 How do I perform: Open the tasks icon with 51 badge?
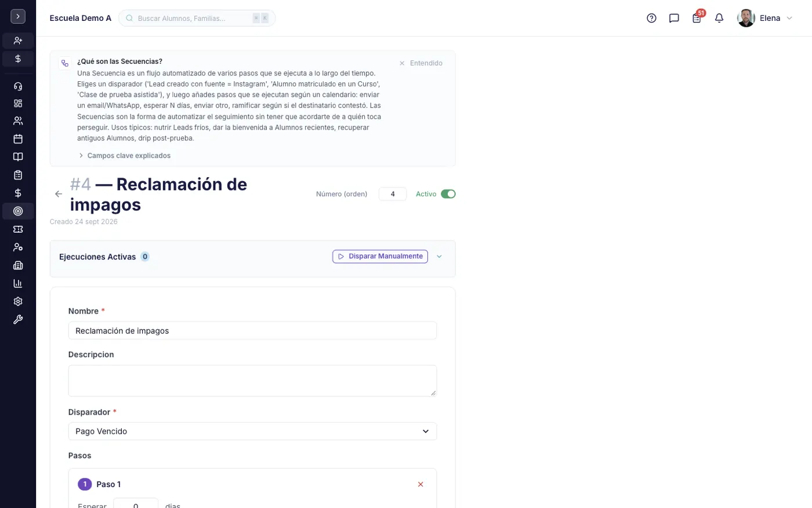coord(697,18)
